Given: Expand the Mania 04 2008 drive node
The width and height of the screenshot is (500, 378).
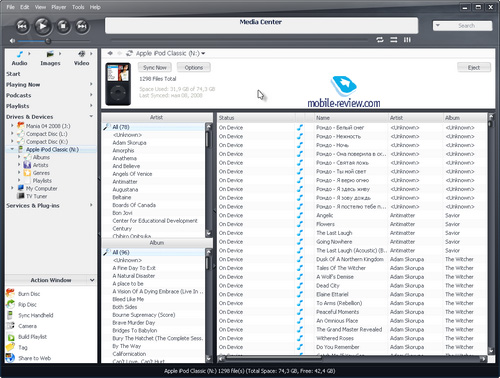Looking at the screenshot, I should (x=12, y=126).
